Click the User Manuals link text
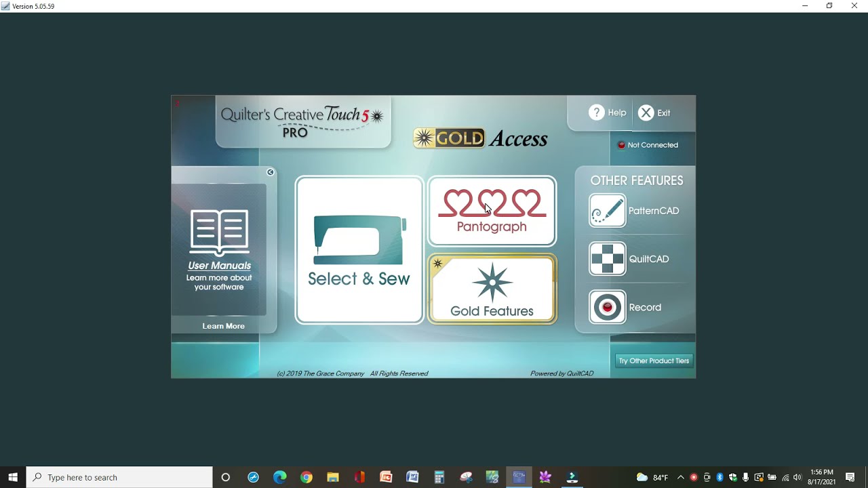Viewport: 868px width, 488px height. coord(220,266)
